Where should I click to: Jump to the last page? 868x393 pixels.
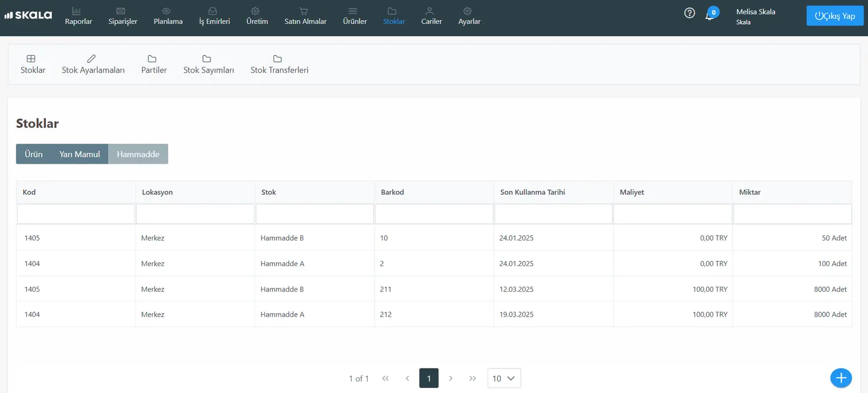[x=473, y=378]
